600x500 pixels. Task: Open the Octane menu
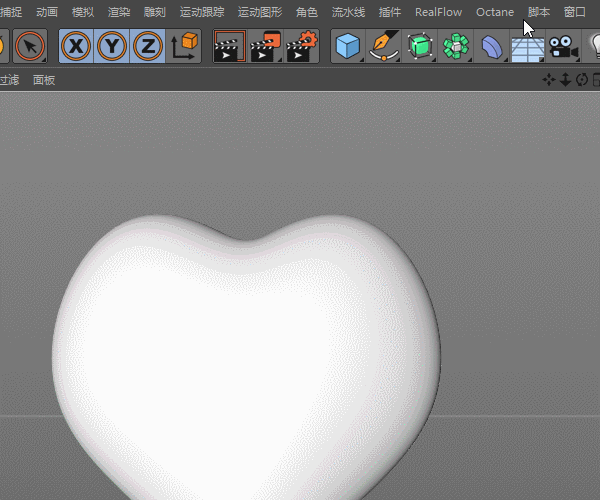[x=495, y=12]
